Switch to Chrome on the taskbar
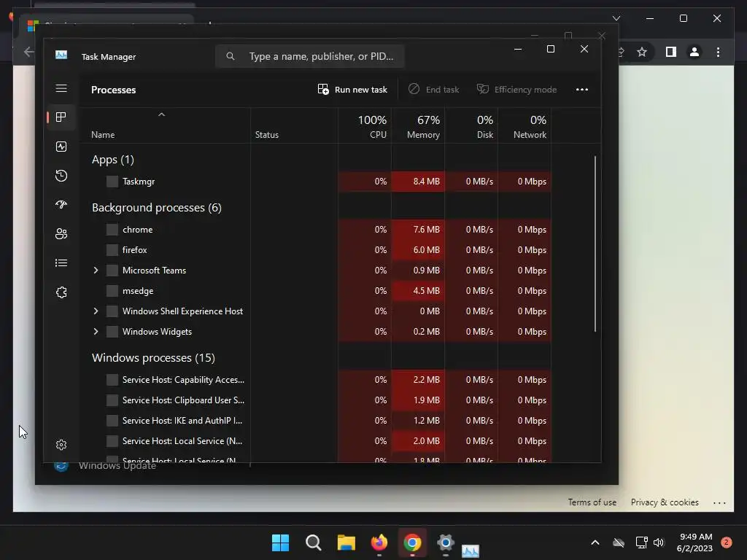747x560 pixels. tap(412, 542)
